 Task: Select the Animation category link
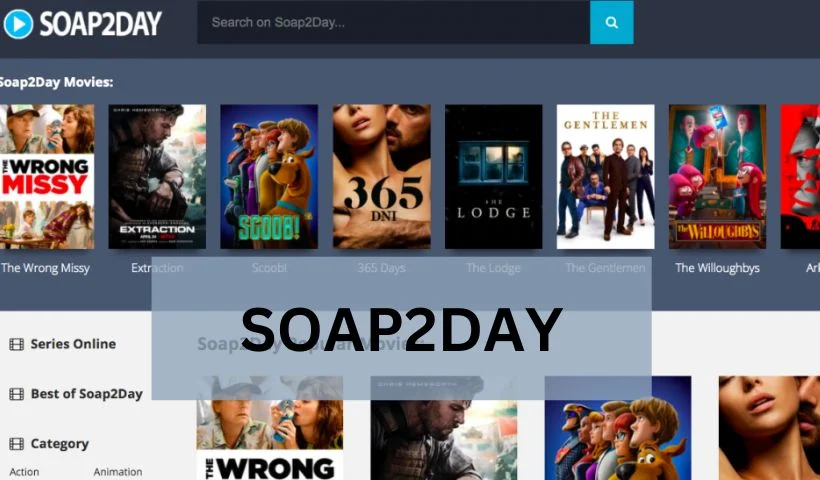click(118, 472)
